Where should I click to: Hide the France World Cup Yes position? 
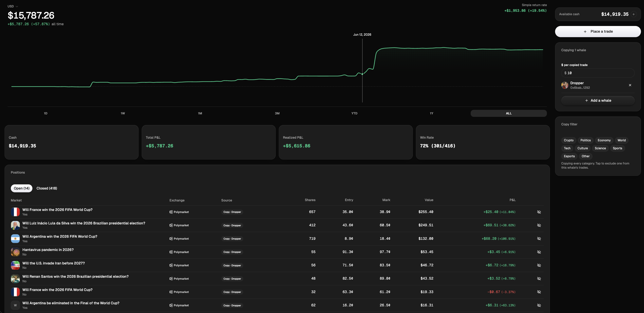tap(539, 212)
